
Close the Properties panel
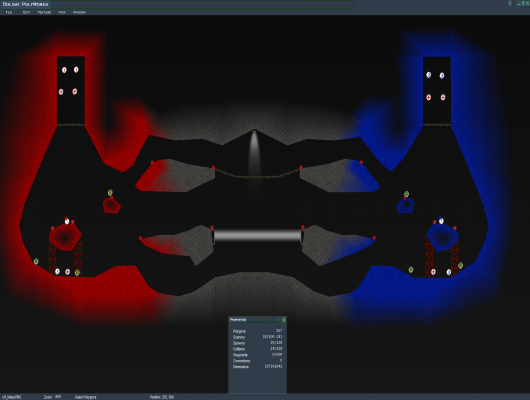click(284, 320)
